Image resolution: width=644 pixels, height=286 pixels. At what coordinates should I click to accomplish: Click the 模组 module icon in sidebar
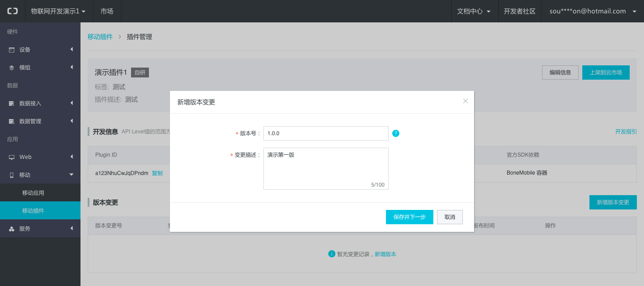[x=12, y=68]
